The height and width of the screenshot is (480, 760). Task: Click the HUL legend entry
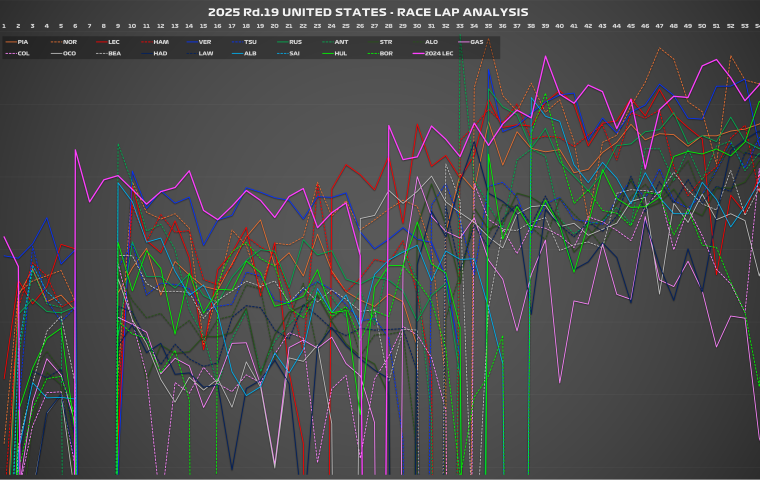(x=340, y=52)
